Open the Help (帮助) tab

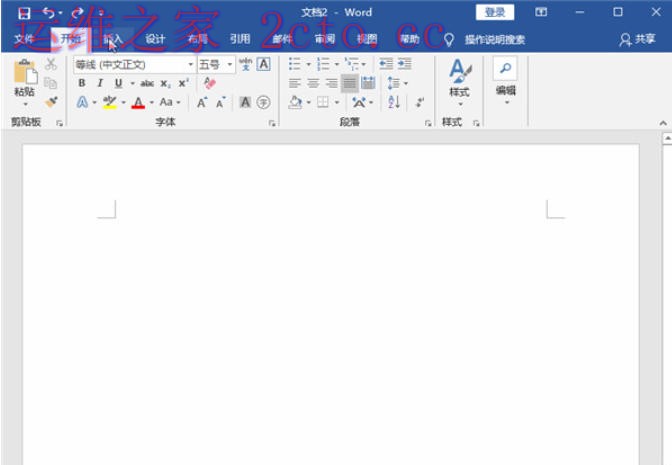pyautogui.click(x=410, y=39)
